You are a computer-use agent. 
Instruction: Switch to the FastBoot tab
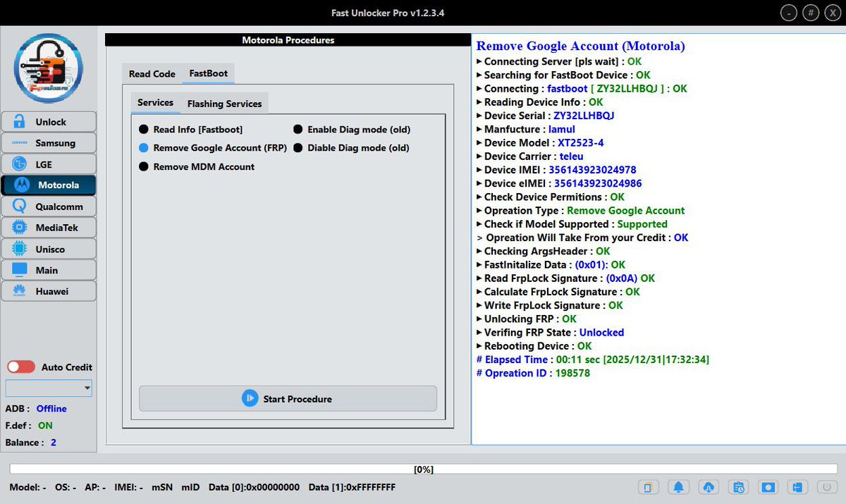[x=208, y=73]
